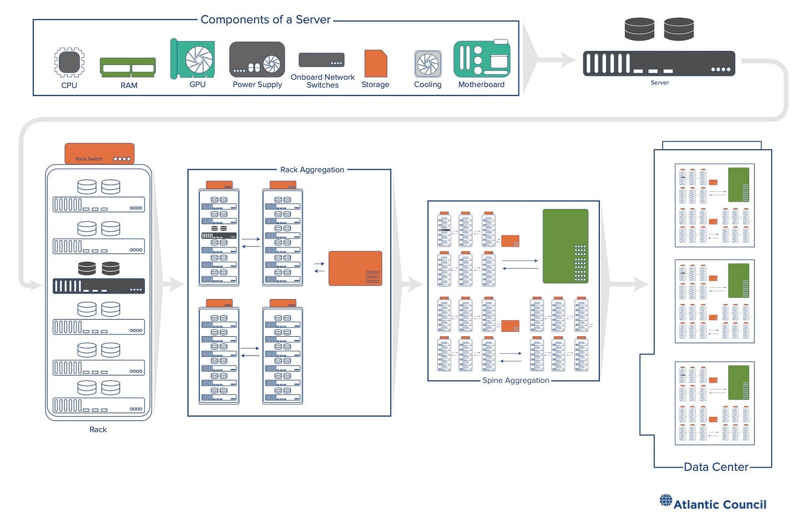Click the 'Server' caption text
This screenshot has height=532, width=808.
(659, 83)
